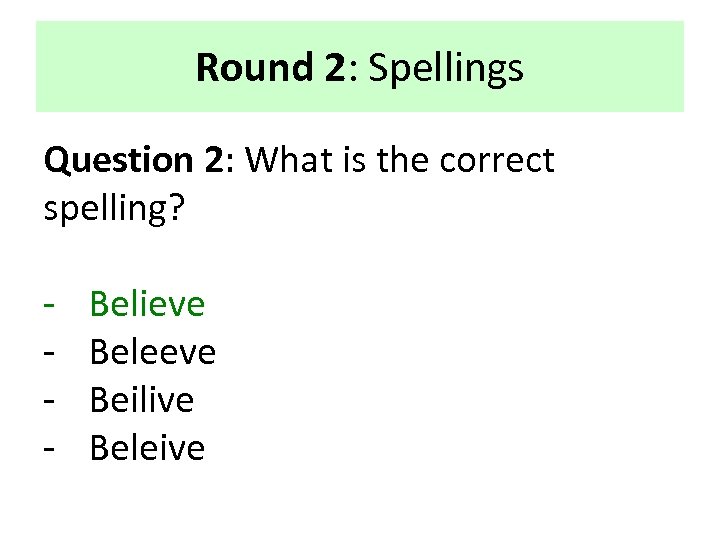Viewport: 720px width, 540px height.
Task: Click the bold word "Round" in the title
Action: (x=241, y=68)
